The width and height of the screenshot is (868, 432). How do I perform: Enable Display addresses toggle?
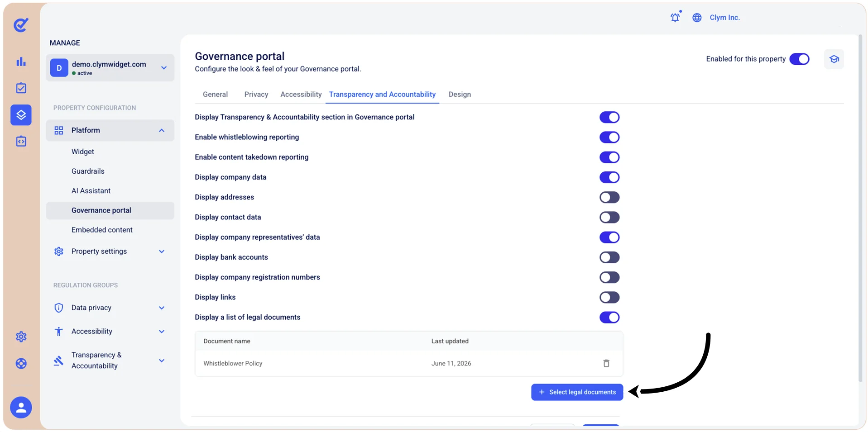click(x=609, y=197)
